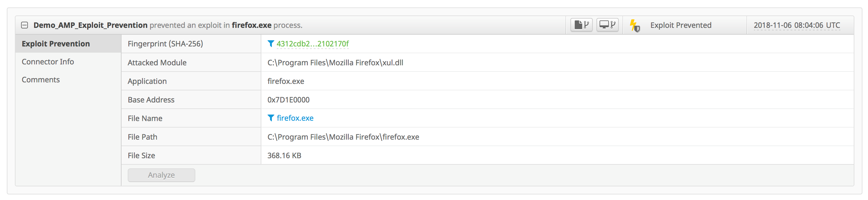The width and height of the screenshot is (868, 200).
Task: Click the file path value for firefox.exe
Action: pyautogui.click(x=343, y=137)
